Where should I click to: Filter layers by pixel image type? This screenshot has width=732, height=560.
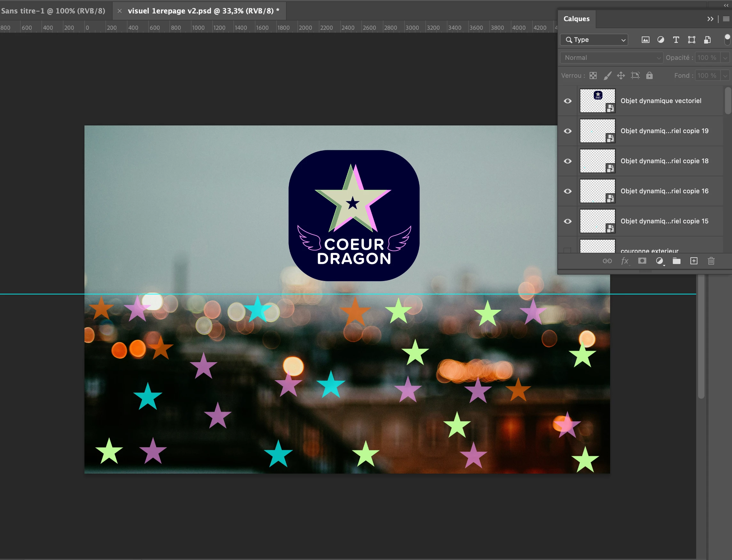point(645,40)
